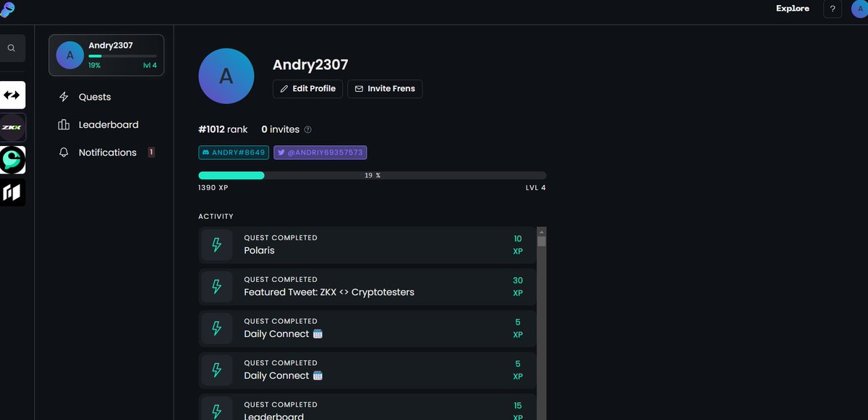Open the green chat-bubble community icon

coord(12,160)
